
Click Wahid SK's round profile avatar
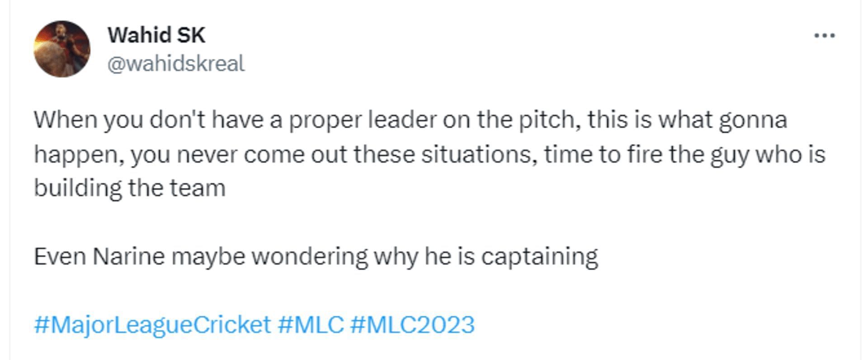click(62, 49)
